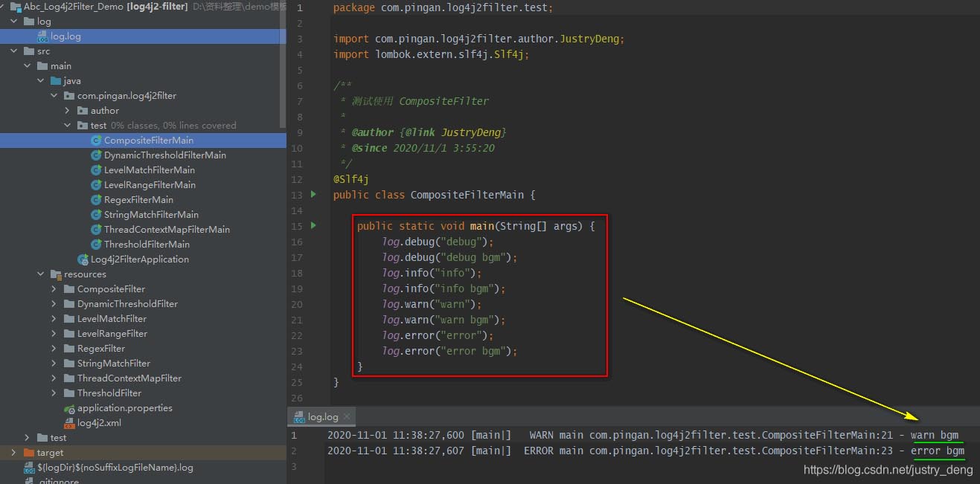980x484 pixels.
Task: Close the log.log editor tab
Action: click(348, 417)
